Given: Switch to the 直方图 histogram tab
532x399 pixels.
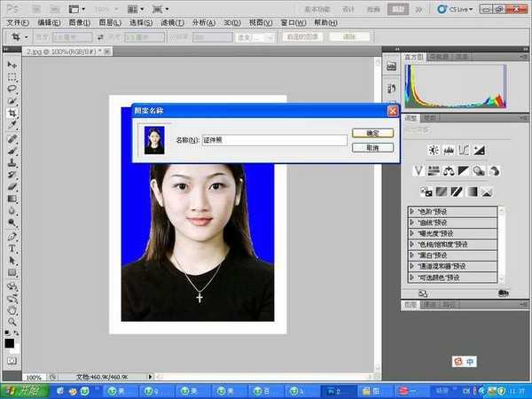Looking at the screenshot, I should (x=414, y=56).
